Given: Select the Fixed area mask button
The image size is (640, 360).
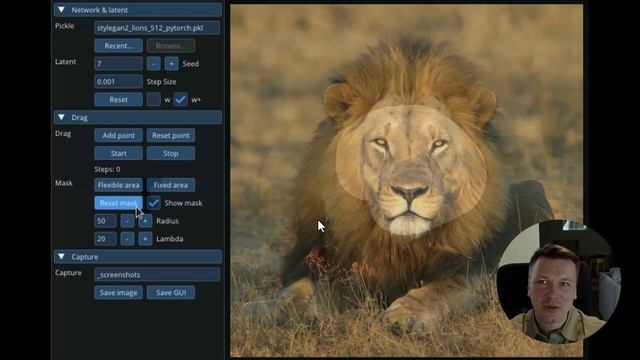Looking at the screenshot, I should coord(171,185).
